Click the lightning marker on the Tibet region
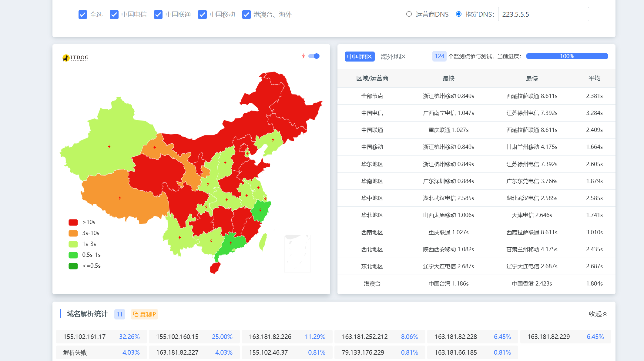The width and height of the screenshot is (644, 361). pos(120,198)
